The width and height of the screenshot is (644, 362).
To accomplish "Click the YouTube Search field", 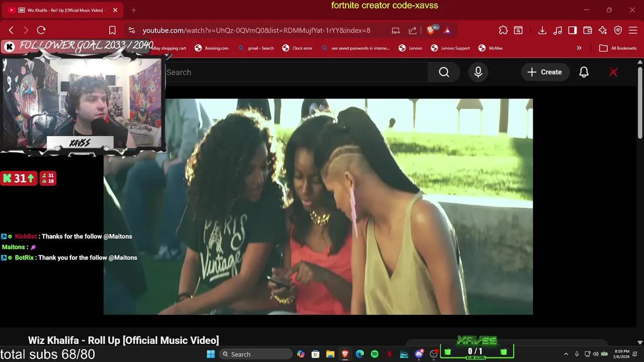I will tap(297, 72).
